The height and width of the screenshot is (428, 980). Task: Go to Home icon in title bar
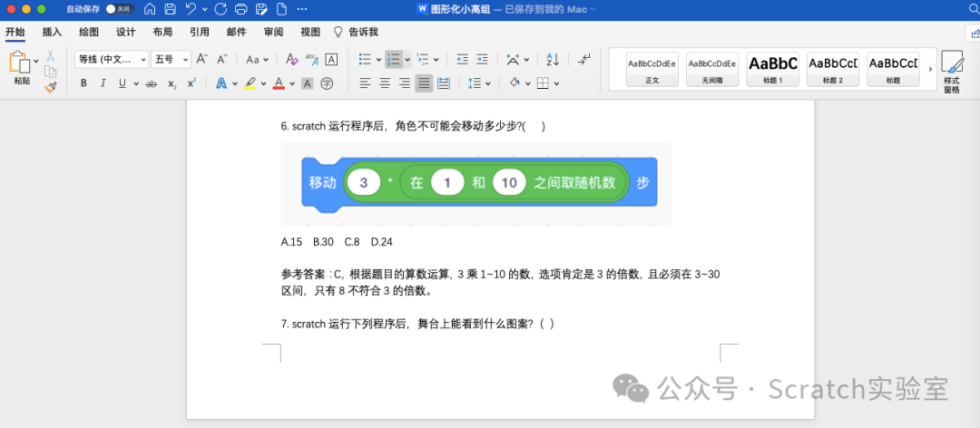(x=150, y=9)
